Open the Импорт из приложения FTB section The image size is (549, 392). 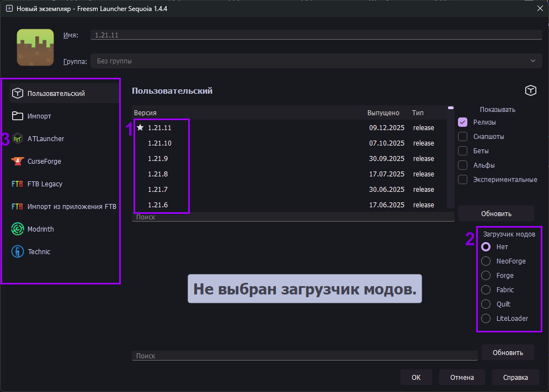68,206
